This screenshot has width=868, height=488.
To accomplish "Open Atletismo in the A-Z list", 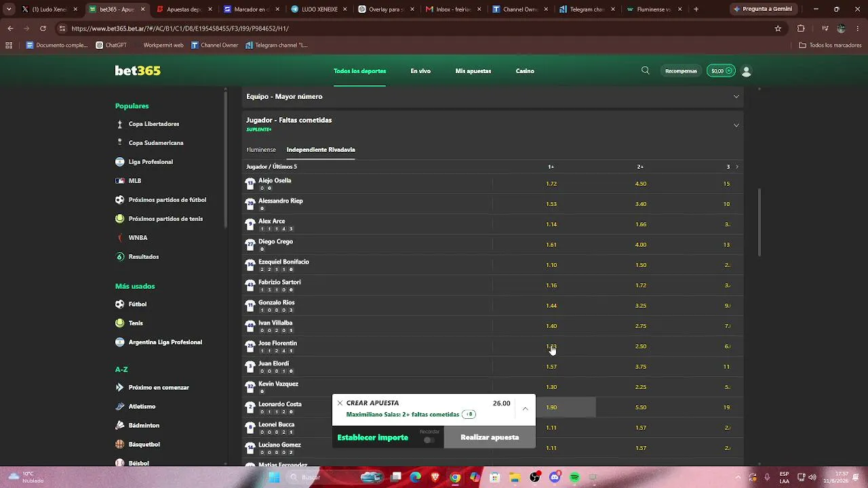I will point(142,407).
